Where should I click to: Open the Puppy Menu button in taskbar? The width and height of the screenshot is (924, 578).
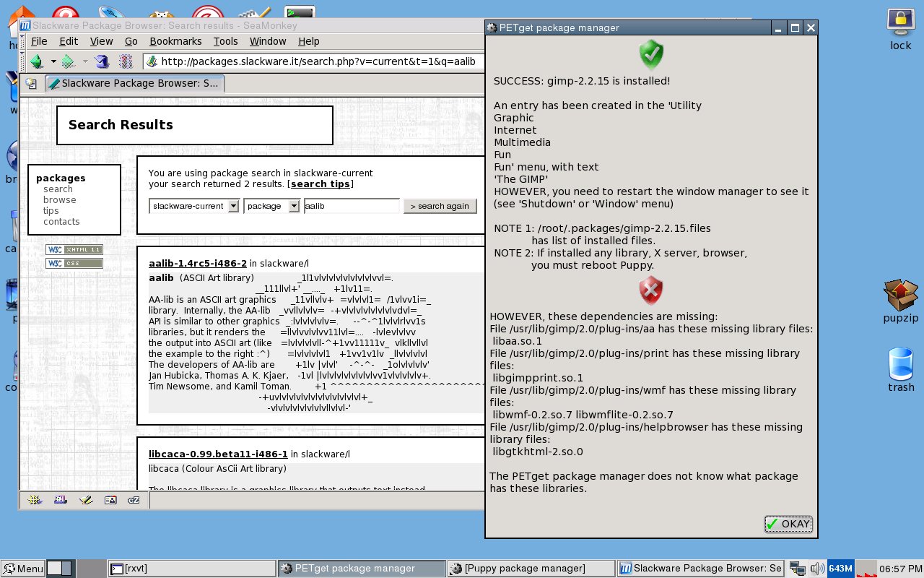pos(22,569)
